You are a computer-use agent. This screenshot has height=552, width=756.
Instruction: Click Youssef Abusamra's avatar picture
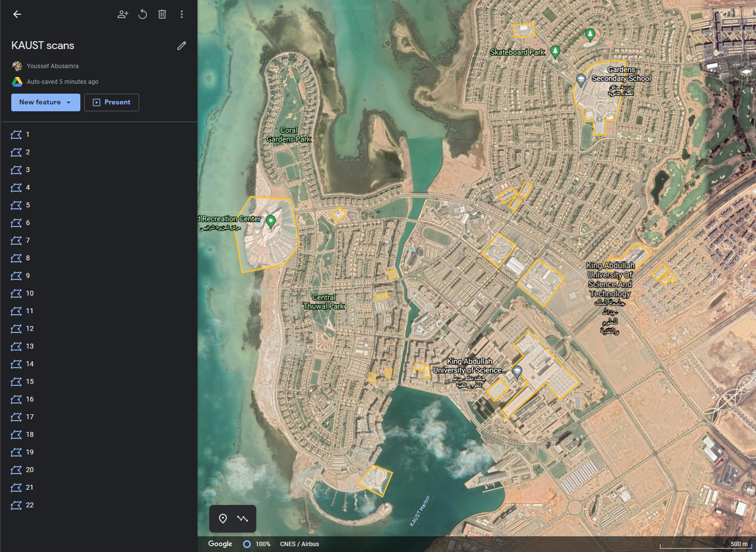click(x=17, y=66)
